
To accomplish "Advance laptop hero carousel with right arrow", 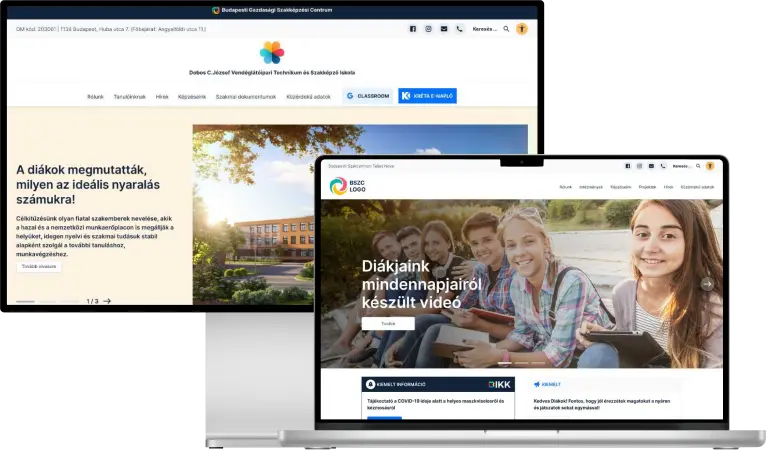I will tap(707, 284).
